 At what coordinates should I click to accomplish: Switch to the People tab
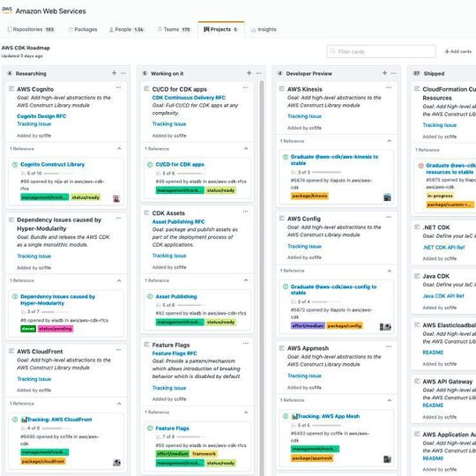(x=126, y=29)
